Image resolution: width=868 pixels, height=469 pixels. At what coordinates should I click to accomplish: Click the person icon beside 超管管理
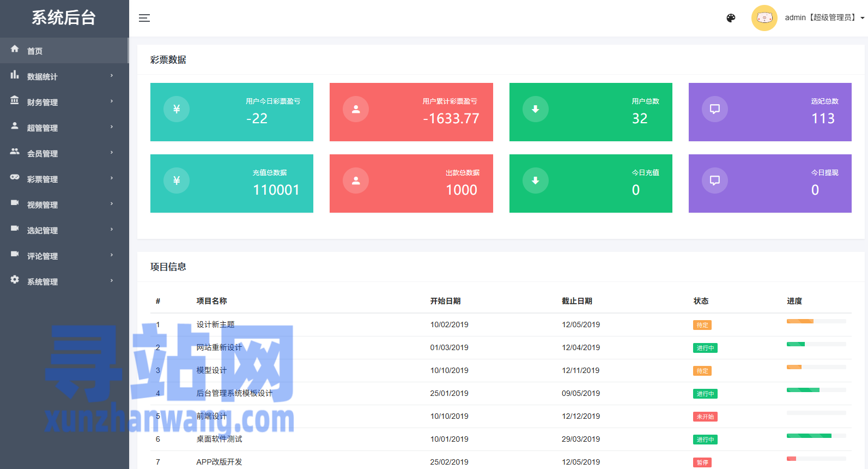(x=15, y=126)
